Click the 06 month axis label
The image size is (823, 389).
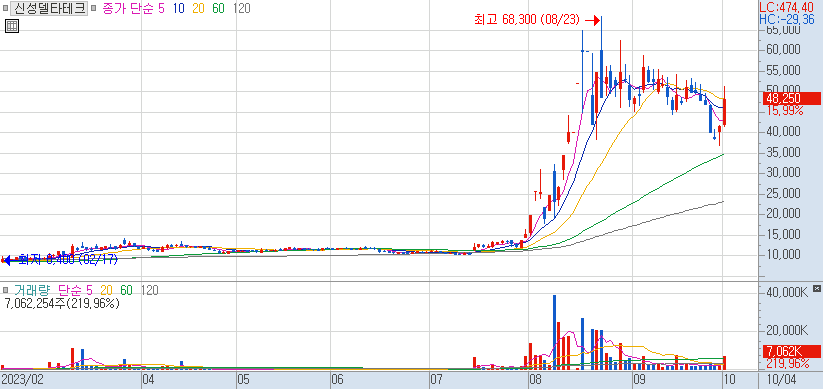(x=337, y=379)
